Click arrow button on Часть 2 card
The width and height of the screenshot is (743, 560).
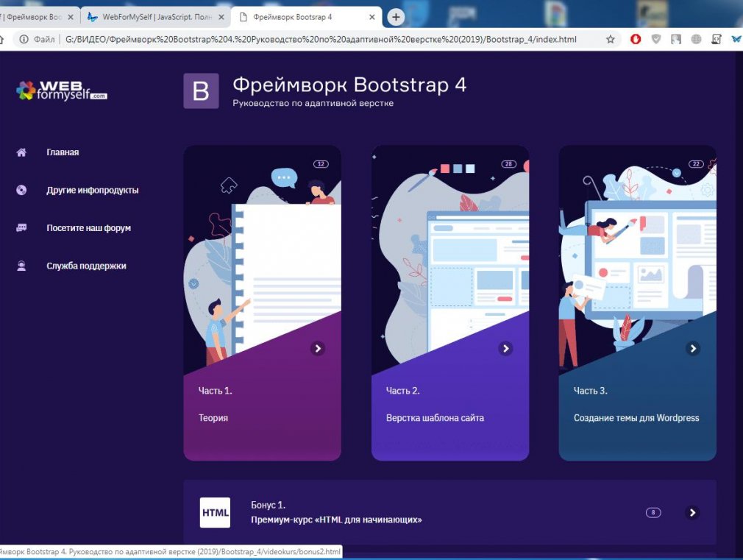tap(505, 349)
